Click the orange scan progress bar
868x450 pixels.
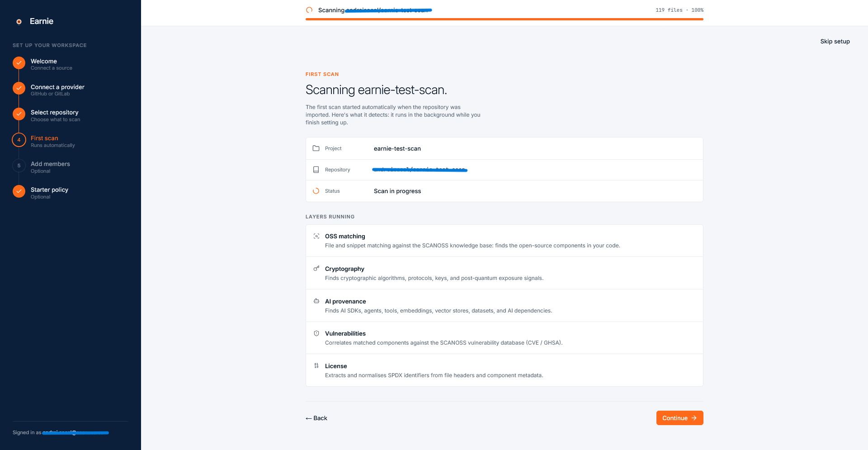[505, 19]
